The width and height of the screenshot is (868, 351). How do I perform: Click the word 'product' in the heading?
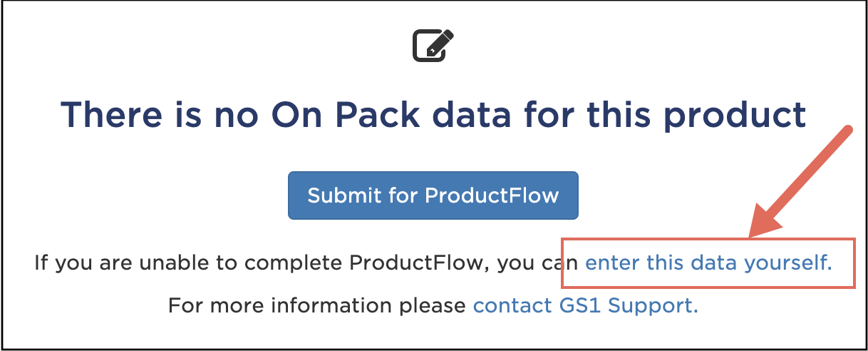[734, 116]
